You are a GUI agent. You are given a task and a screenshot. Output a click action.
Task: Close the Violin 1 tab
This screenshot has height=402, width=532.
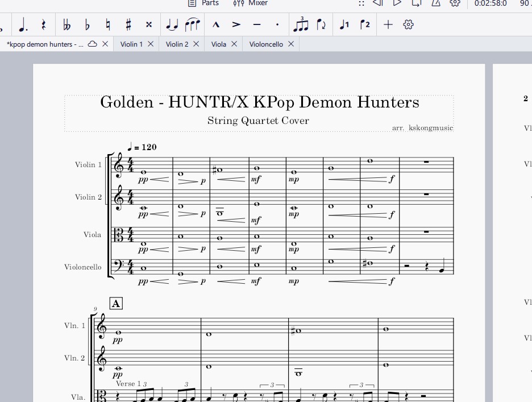pos(151,44)
